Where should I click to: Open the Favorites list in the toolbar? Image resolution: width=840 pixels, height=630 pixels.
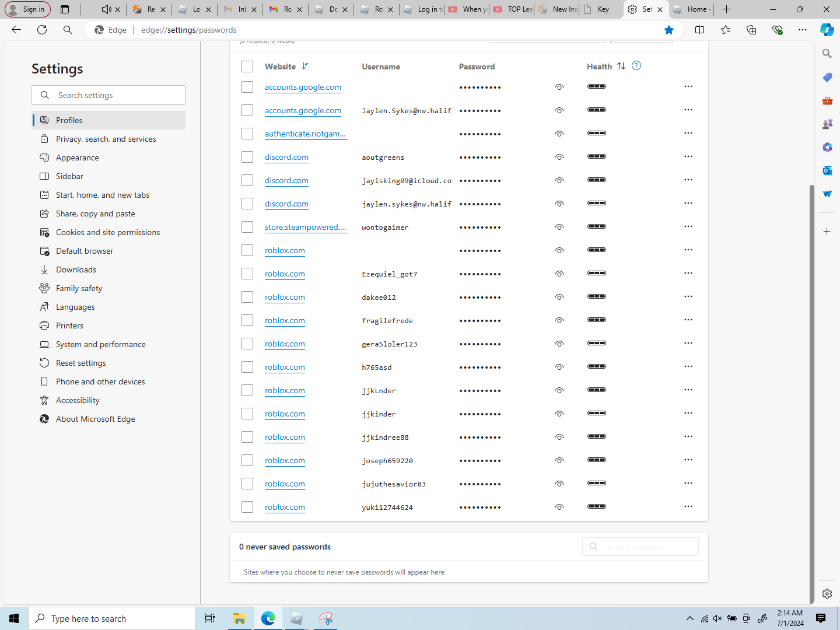(726, 30)
